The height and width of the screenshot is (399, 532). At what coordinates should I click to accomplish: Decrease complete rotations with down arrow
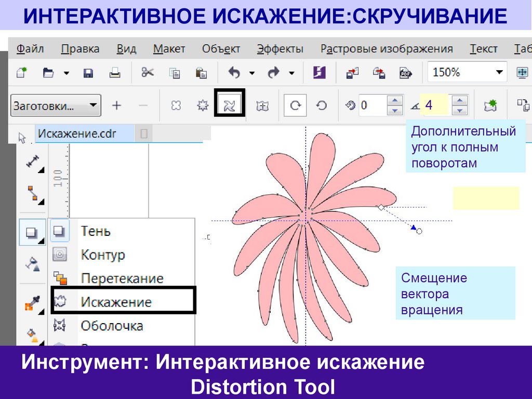pyautogui.click(x=395, y=110)
